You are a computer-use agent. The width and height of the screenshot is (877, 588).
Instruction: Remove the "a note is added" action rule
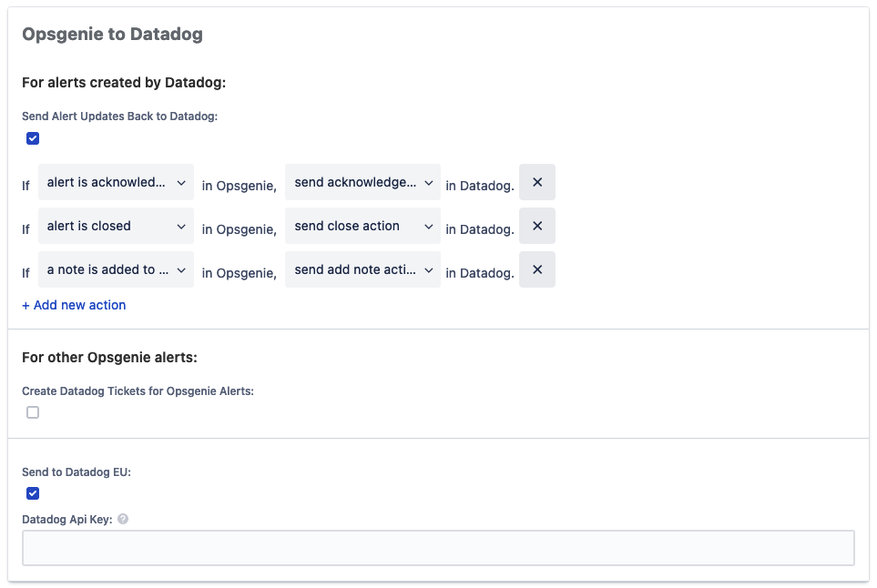[x=536, y=269]
